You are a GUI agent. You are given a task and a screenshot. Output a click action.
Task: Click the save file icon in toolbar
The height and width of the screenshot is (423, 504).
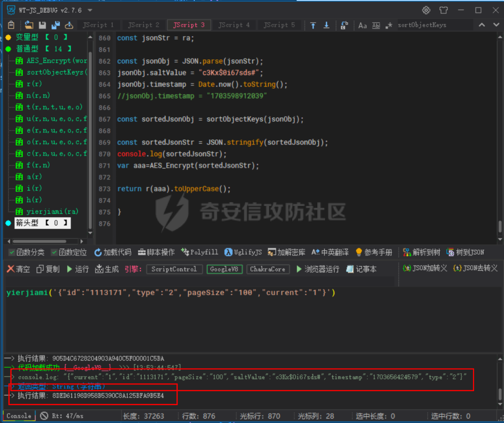pos(42,25)
